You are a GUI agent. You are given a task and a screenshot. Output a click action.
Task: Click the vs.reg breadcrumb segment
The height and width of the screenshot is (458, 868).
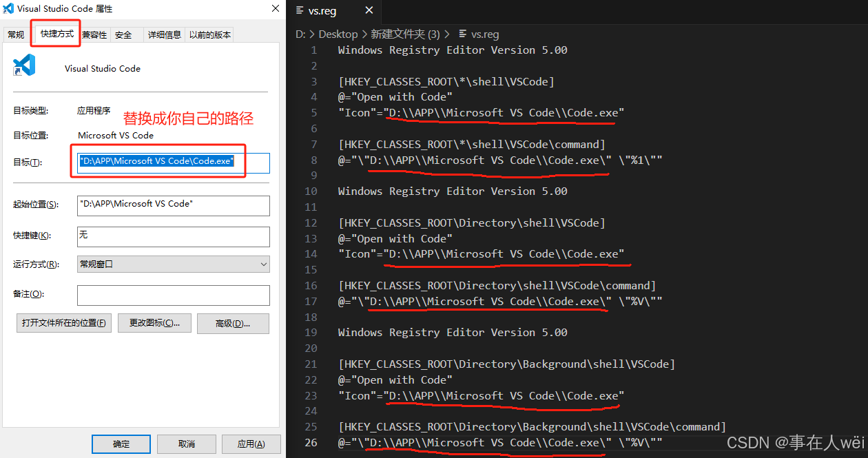485,34
